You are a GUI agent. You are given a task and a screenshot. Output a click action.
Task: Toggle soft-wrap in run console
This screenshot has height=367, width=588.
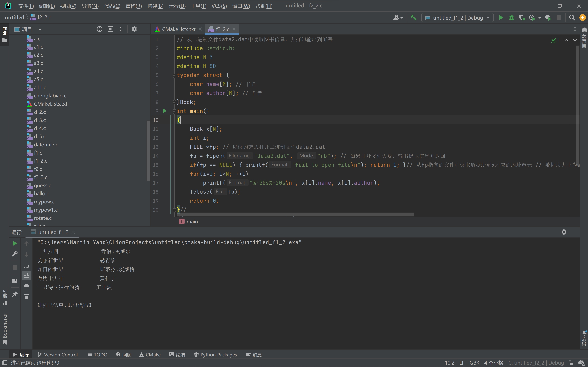[x=27, y=265]
